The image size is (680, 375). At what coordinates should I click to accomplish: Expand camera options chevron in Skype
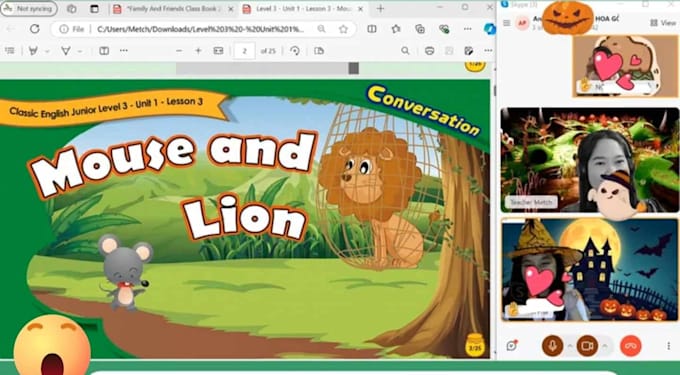coord(605,346)
